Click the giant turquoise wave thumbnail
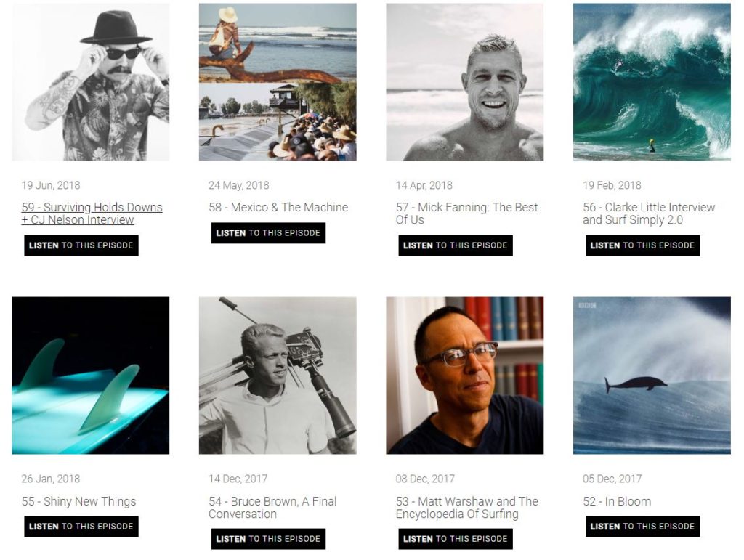Image resolution: width=744 pixels, height=560 pixels. [x=652, y=82]
